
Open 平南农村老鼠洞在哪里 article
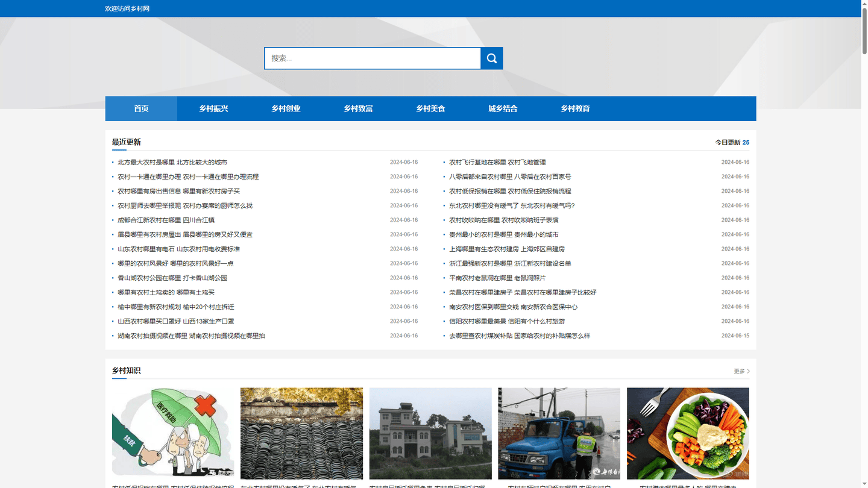coord(497,278)
